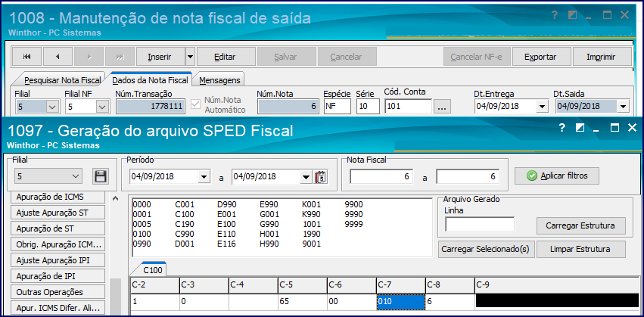644x317 pixels.
Task: Click the contrast icon in window 1008 title bar
Action: pos(573,16)
